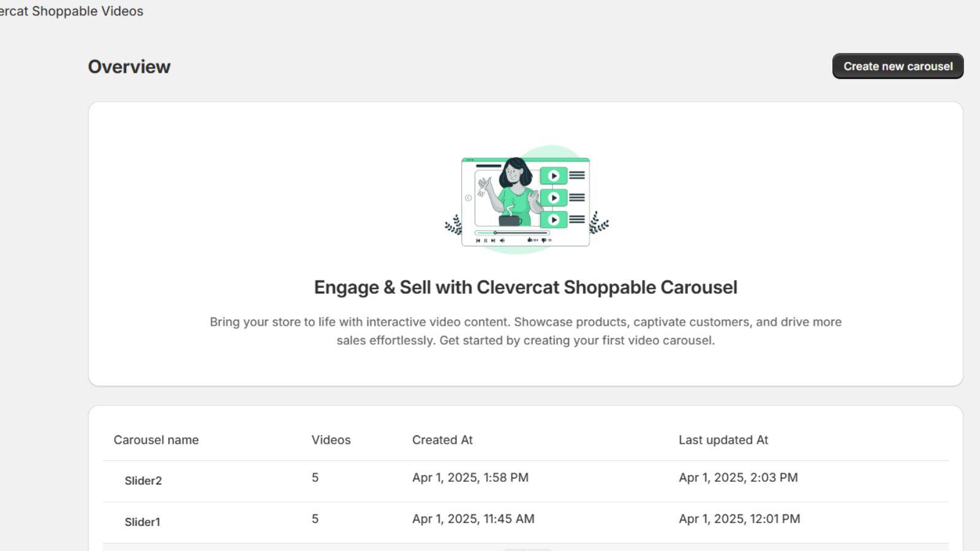Select the Overview page heading area
980x551 pixels.
point(130,67)
